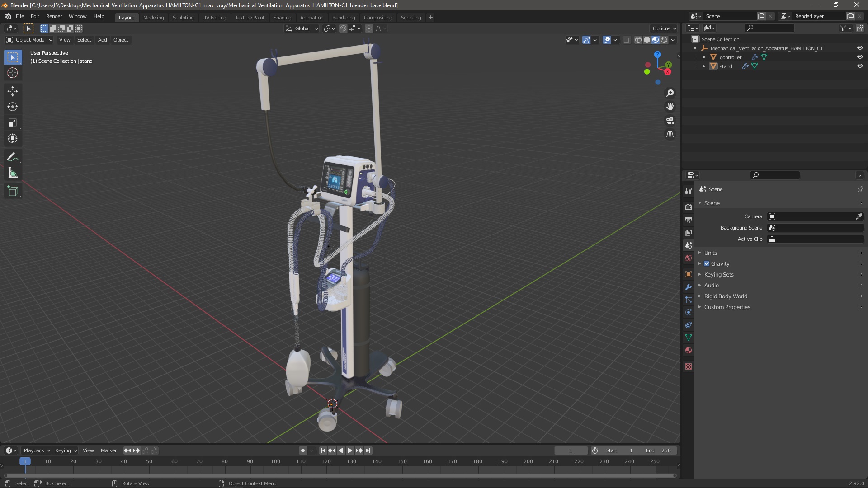Select the Cursor tool in the toolbar
Screen dimensions: 868x488
(x=13, y=73)
